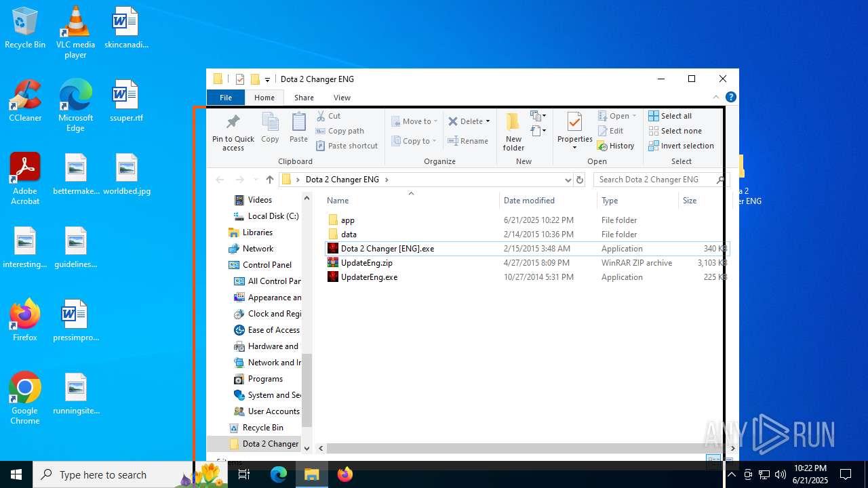Switch to the Share ribbon tab

(304, 98)
